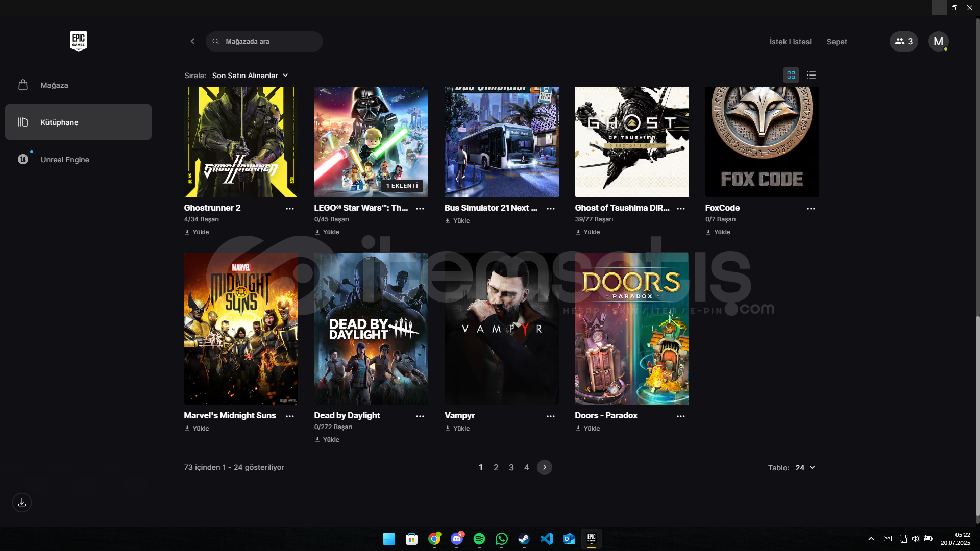Open the FoxCode cover thumbnail
980x551 pixels.
[x=762, y=142]
